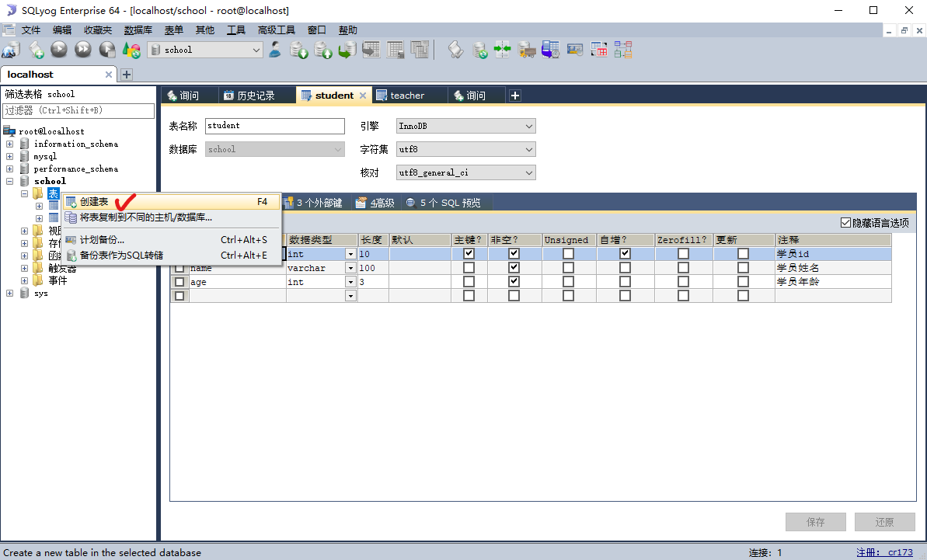Open data type dropdown for varchar row
Image resolution: width=927 pixels, height=560 pixels.
[x=350, y=268]
